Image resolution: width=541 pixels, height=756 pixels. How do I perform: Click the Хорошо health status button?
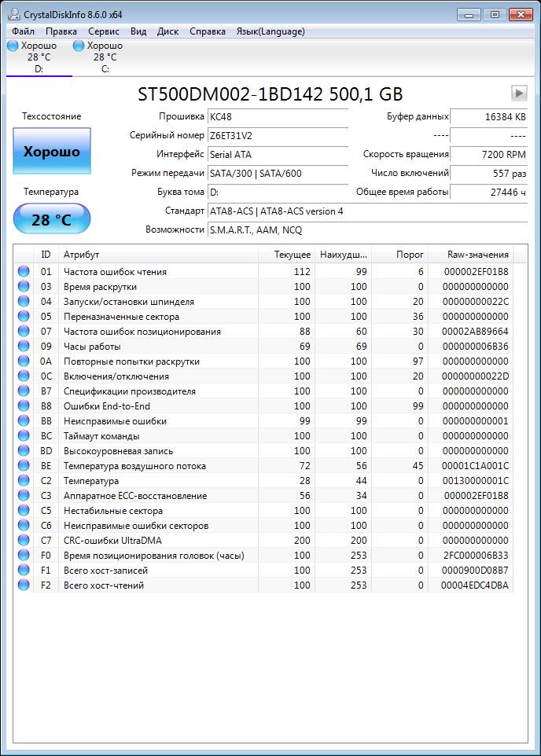52,151
